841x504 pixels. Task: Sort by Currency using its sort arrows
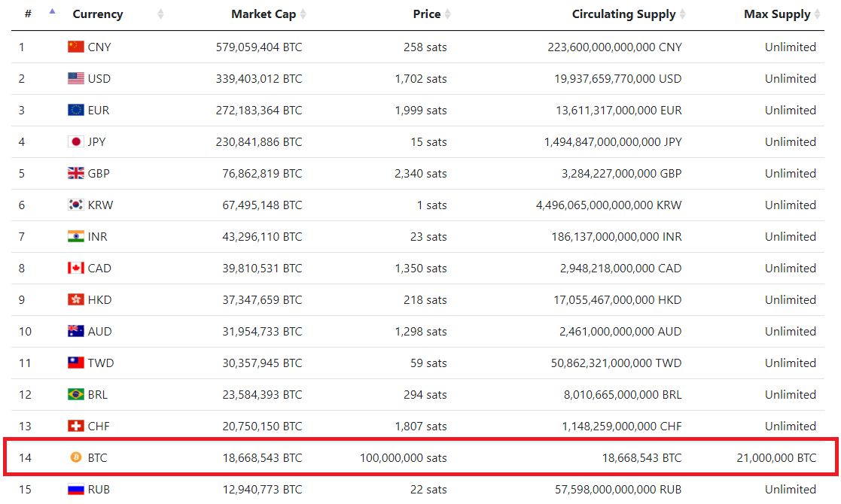tap(160, 14)
